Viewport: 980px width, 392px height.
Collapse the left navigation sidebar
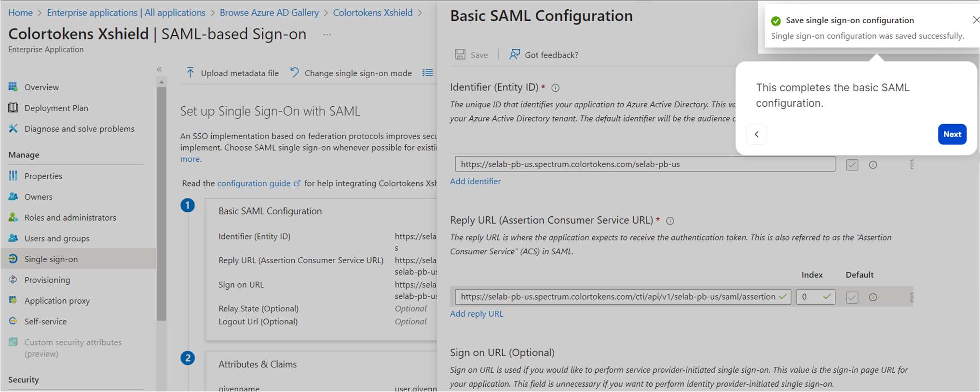coord(159,70)
